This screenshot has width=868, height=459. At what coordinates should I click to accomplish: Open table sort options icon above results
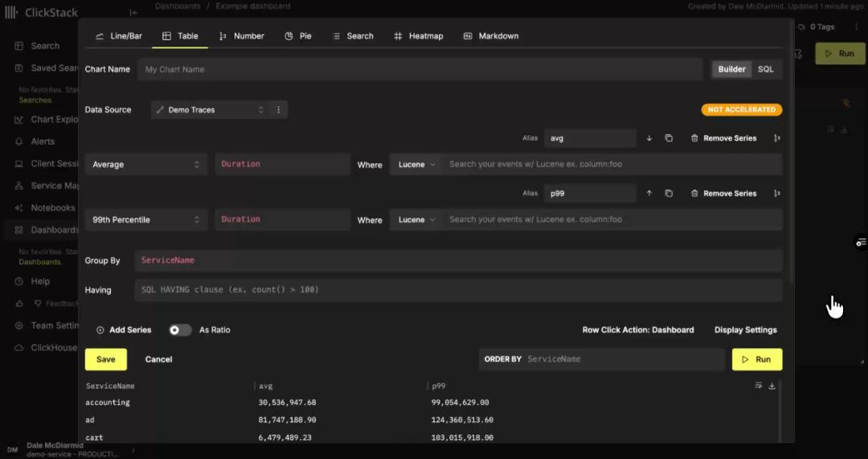(x=759, y=386)
